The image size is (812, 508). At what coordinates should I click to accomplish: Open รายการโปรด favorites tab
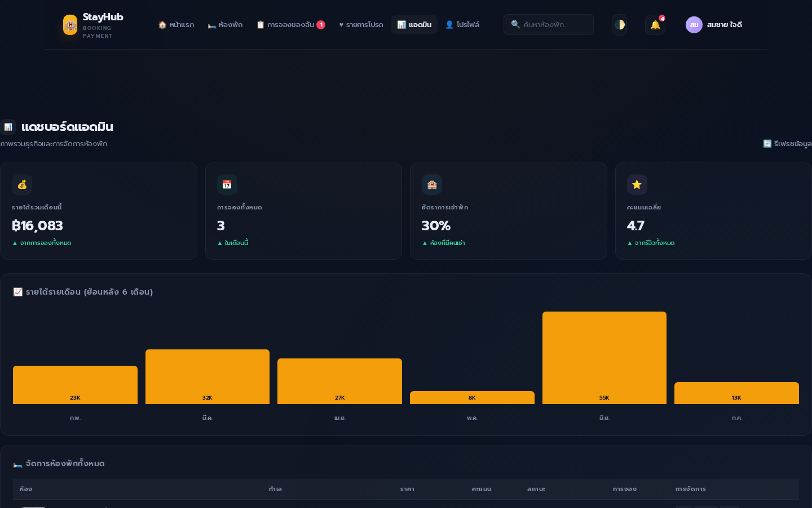[361, 25]
